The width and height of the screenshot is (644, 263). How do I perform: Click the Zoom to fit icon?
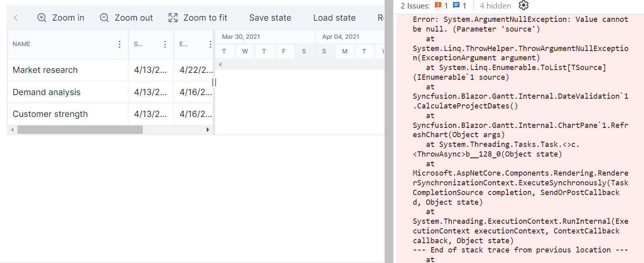[173, 18]
